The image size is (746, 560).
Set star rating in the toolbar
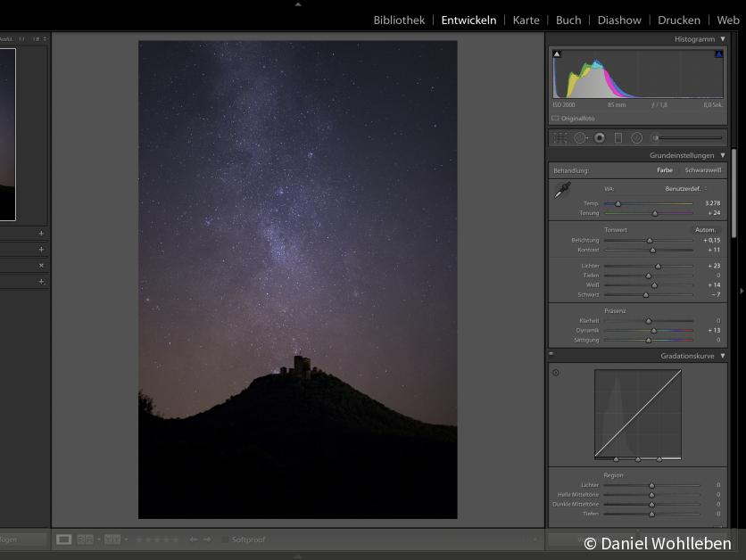157,539
